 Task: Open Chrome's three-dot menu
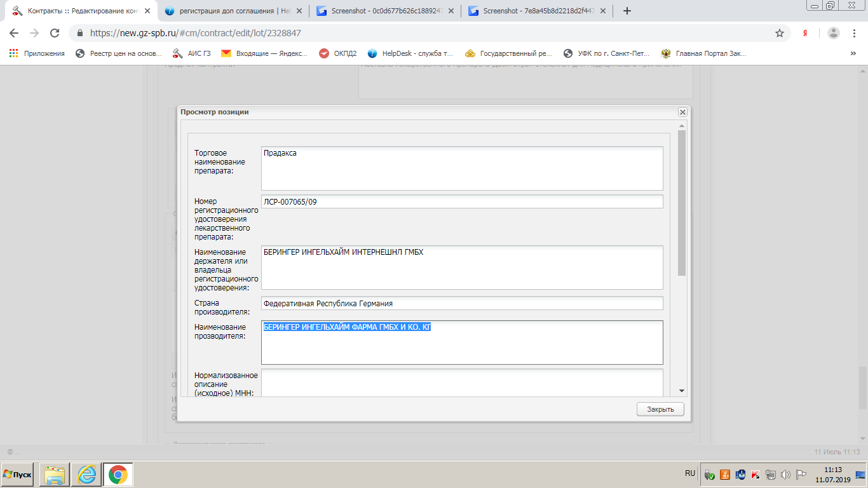[x=855, y=33]
